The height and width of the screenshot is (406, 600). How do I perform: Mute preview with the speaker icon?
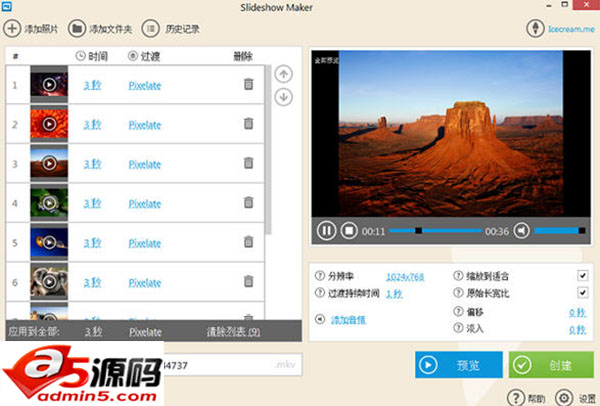(x=522, y=230)
